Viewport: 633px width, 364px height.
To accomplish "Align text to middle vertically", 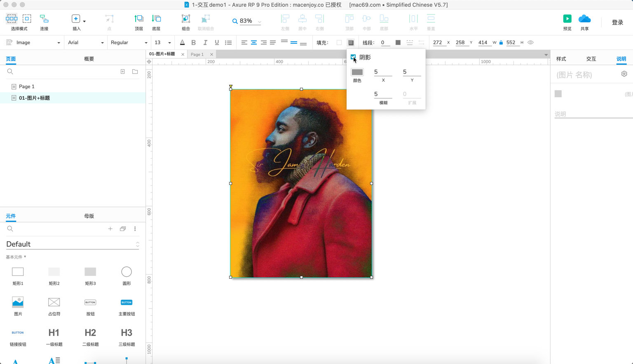I will coord(294,42).
